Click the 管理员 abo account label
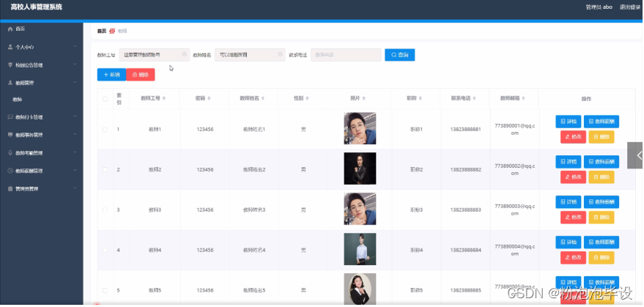644x307 pixels. click(x=599, y=7)
